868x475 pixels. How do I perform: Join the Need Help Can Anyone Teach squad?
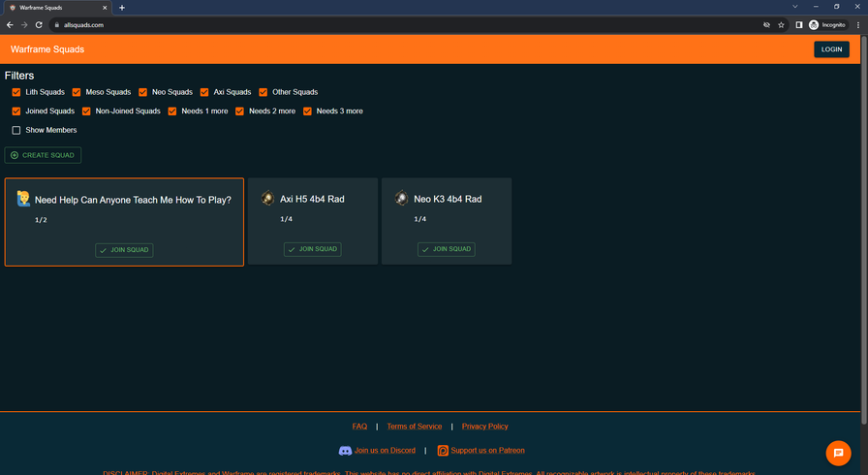pyautogui.click(x=124, y=250)
